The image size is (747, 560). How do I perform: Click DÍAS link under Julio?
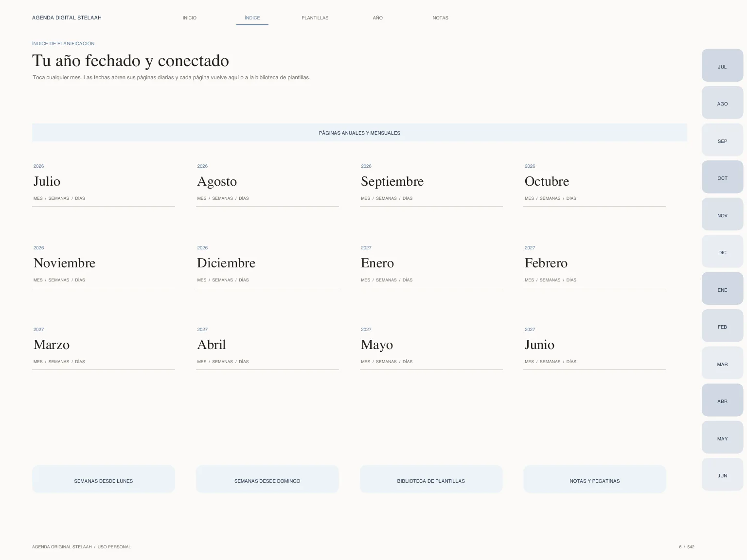pyautogui.click(x=80, y=198)
